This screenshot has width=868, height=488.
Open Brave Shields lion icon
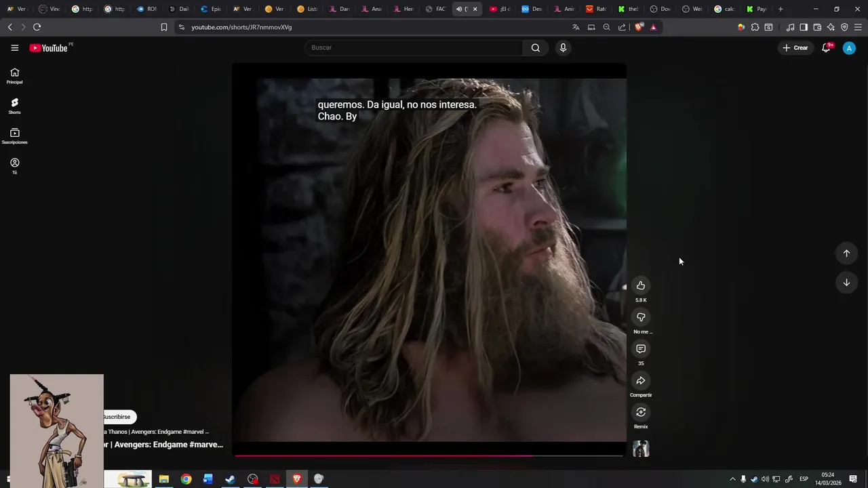[x=638, y=27]
